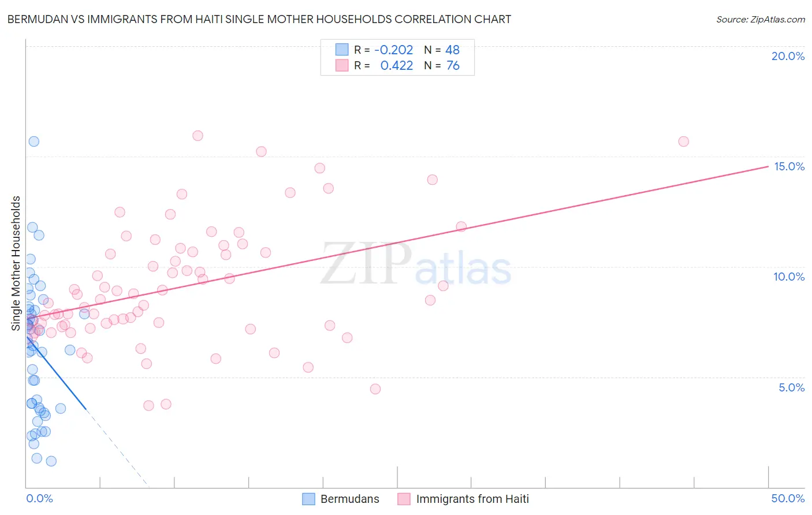Viewport: 812px width, 515px height.
Task: Click the 0.0% x-axis label
Action: point(39,498)
